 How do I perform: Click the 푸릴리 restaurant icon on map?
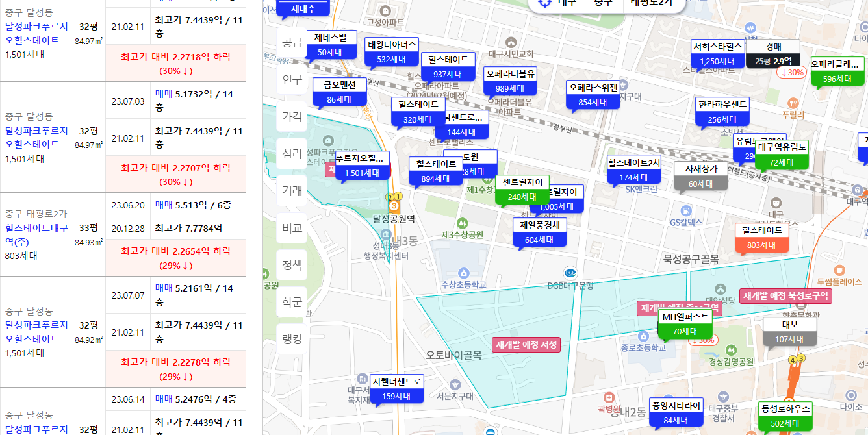coord(793,103)
